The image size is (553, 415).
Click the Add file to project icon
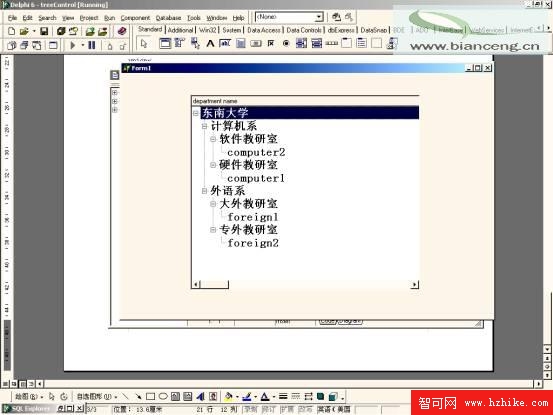(x=90, y=31)
